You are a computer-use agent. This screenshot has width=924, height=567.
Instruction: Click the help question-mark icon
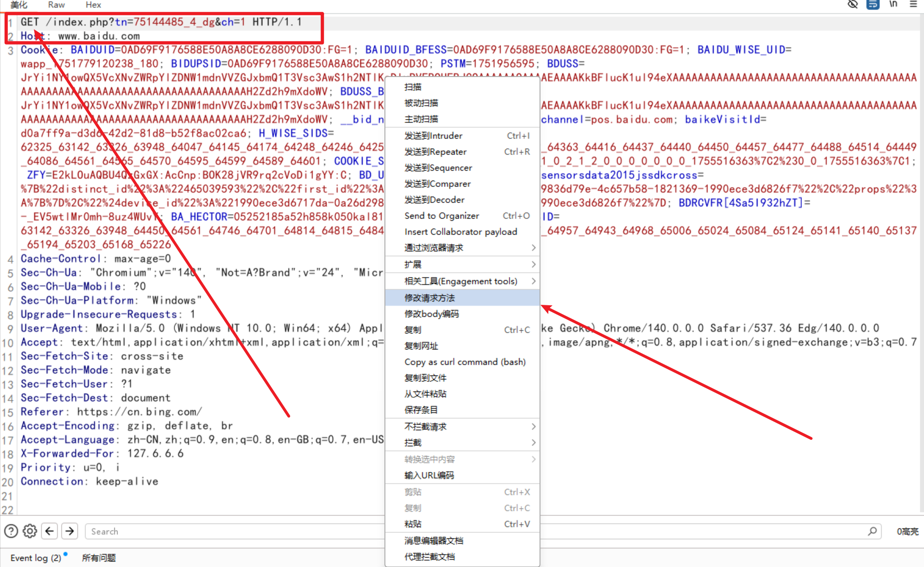point(10,531)
